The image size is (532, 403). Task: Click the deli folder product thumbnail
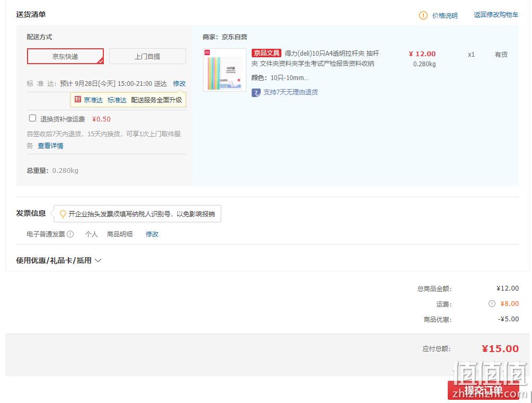225,70
